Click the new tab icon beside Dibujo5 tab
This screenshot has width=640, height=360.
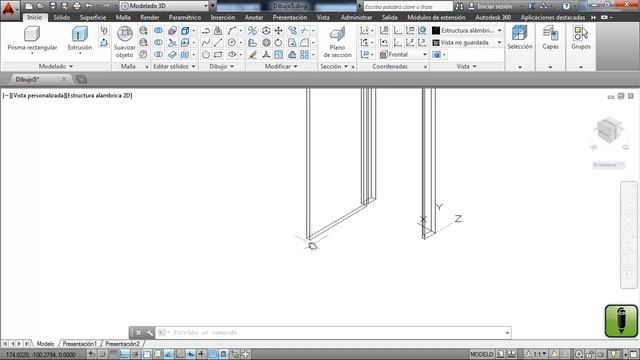pyautogui.click(x=81, y=79)
